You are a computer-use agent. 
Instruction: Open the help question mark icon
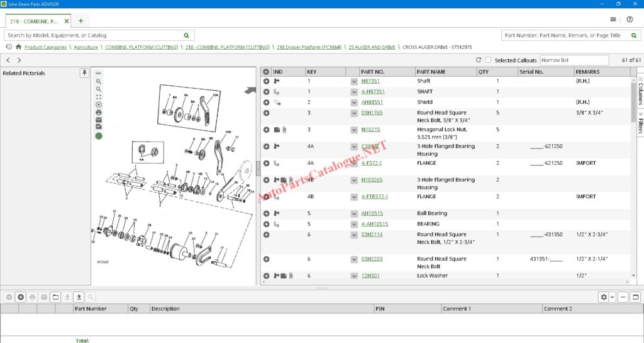click(x=630, y=20)
